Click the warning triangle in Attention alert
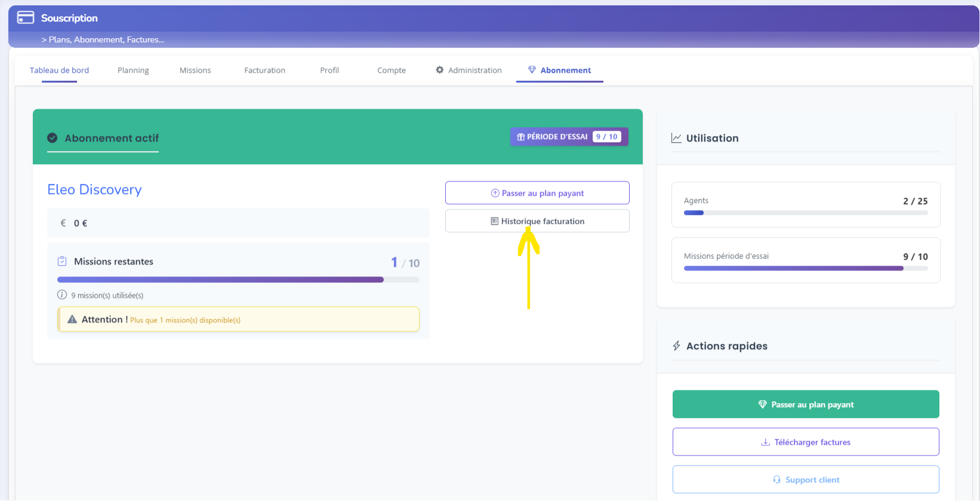Screen dimensions: 980x501 tap(72, 319)
